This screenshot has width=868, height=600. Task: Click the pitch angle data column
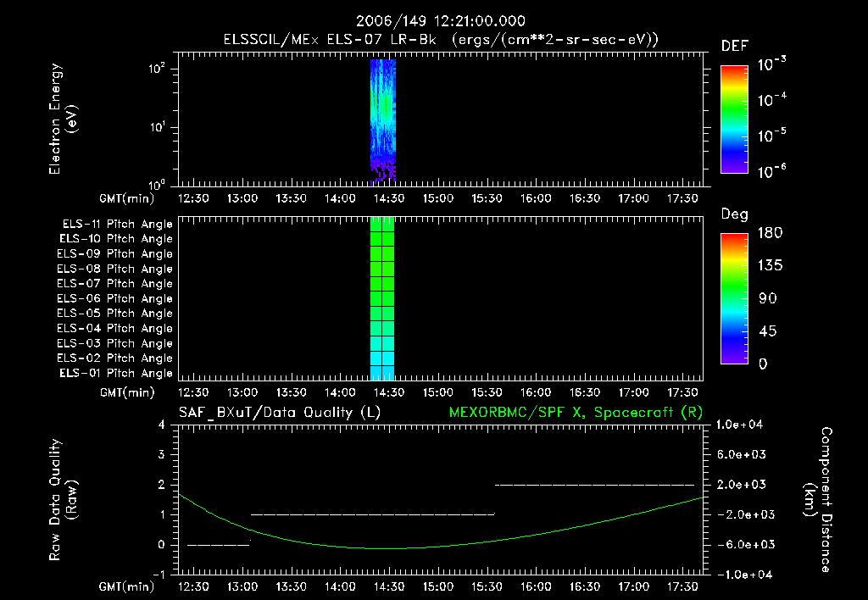pos(382,299)
